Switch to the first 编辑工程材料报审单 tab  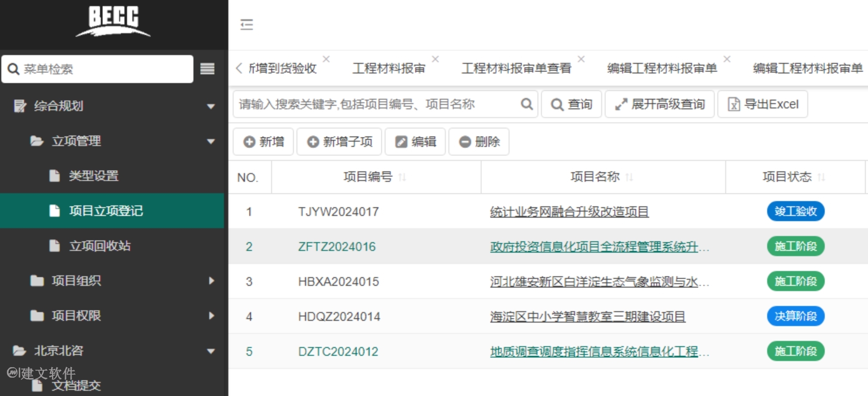click(662, 69)
